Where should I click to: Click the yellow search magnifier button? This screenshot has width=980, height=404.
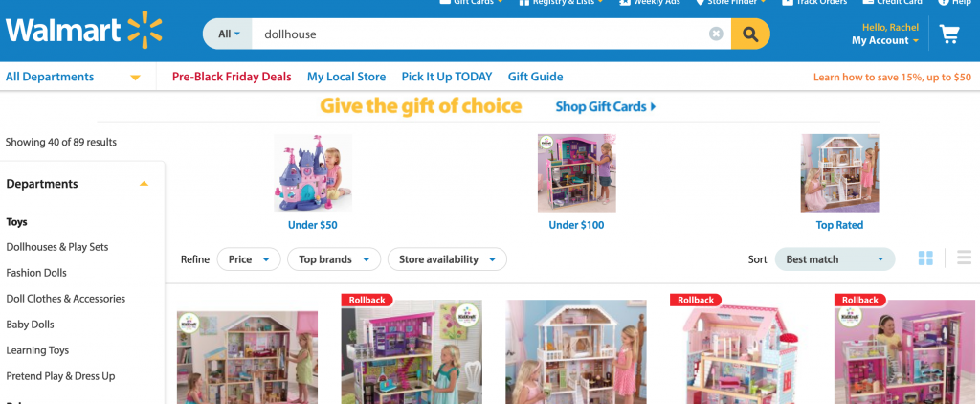(750, 34)
